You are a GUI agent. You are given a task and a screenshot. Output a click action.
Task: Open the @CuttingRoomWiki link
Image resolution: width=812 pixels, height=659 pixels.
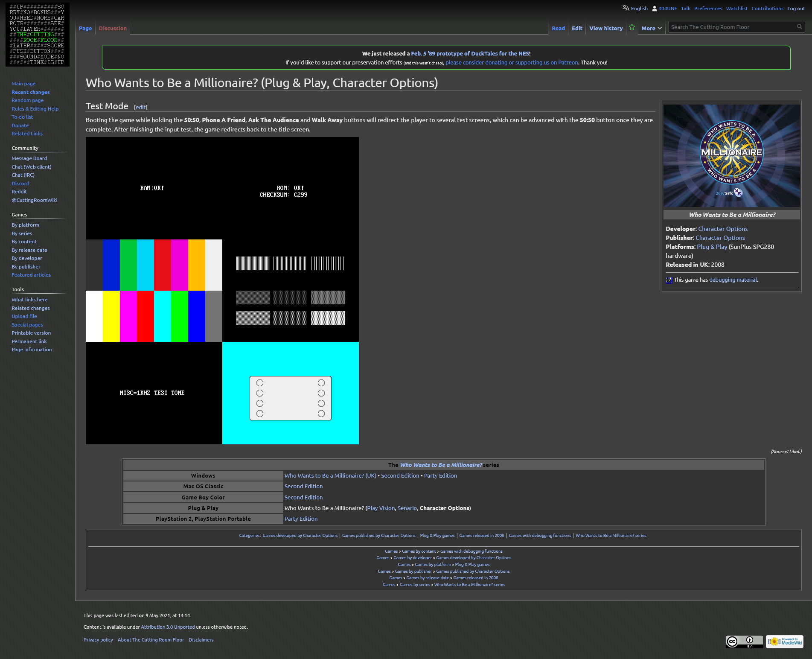pos(34,200)
